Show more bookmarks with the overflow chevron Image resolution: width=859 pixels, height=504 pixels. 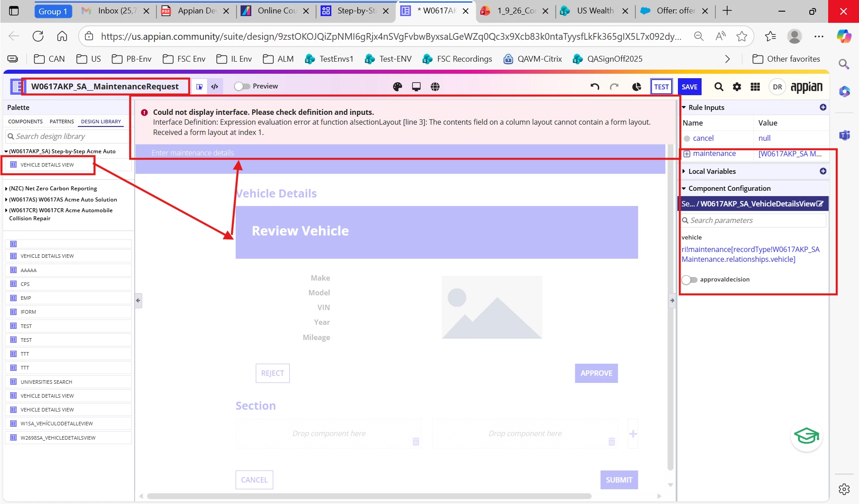[728, 59]
